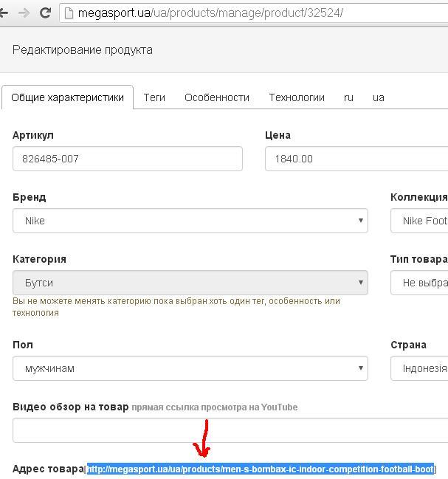Click the highlighted Адрес товара product link

pos(261,469)
